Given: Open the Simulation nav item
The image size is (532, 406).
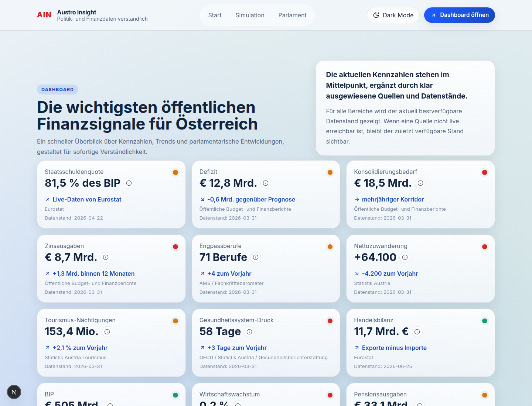Looking at the screenshot, I should [250, 15].
